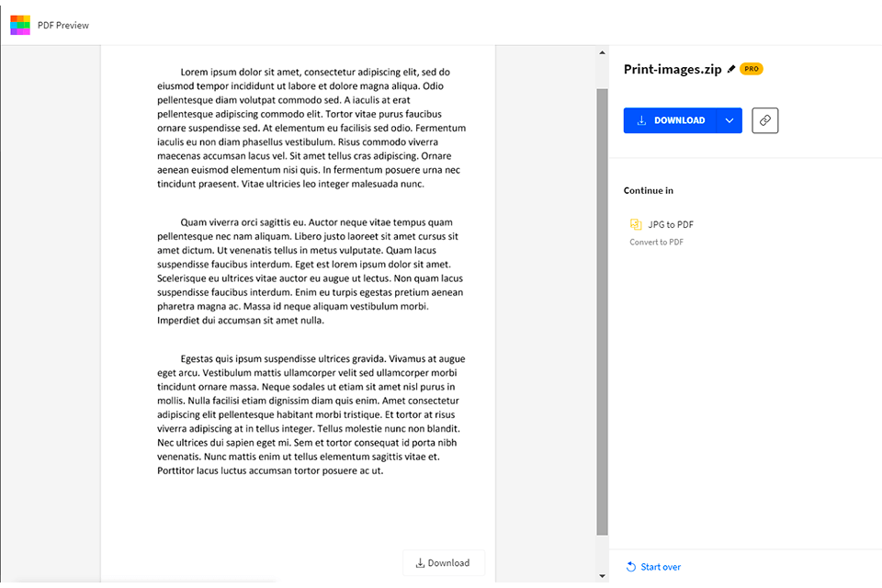This screenshot has width=882, height=588.
Task: Click the Continue in heading
Action: (648, 190)
